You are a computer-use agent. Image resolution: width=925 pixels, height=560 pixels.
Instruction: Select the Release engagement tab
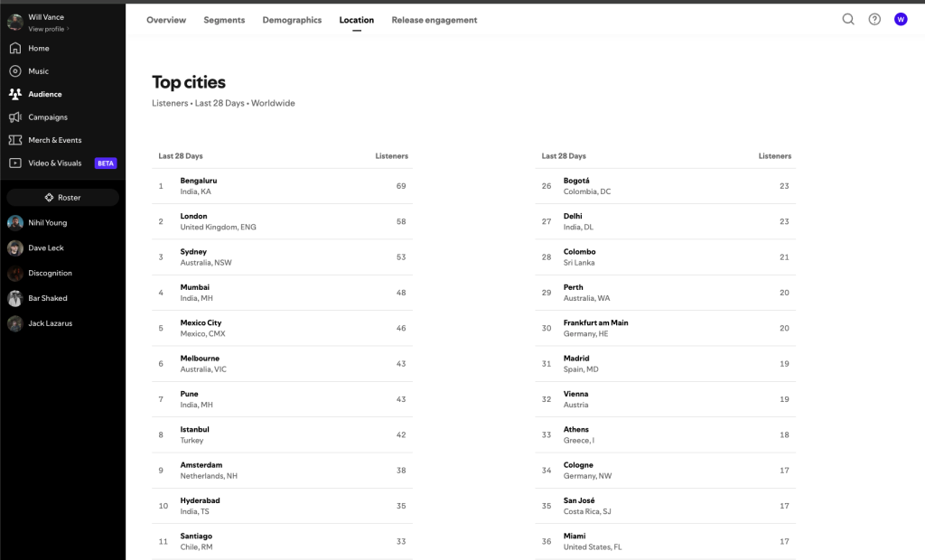coord(434,20)
